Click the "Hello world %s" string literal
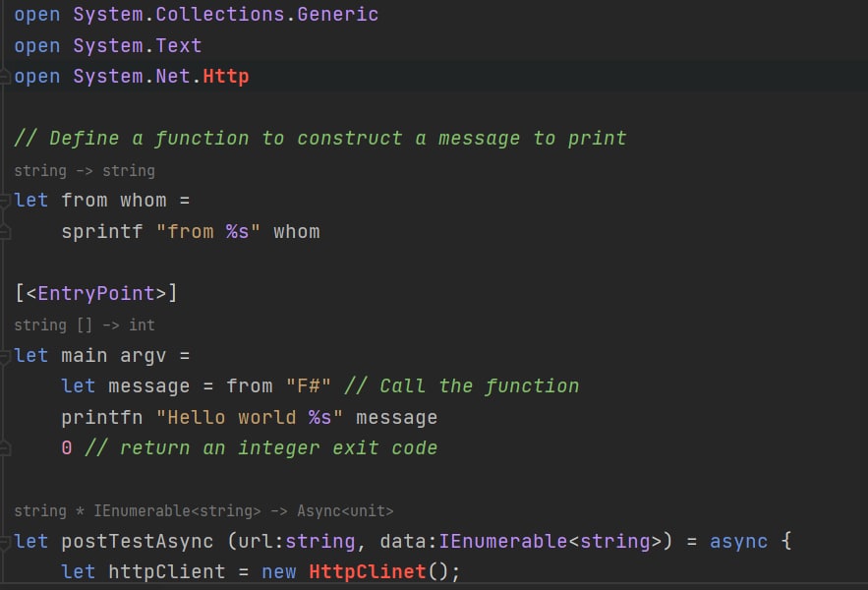 click(250, 417)
